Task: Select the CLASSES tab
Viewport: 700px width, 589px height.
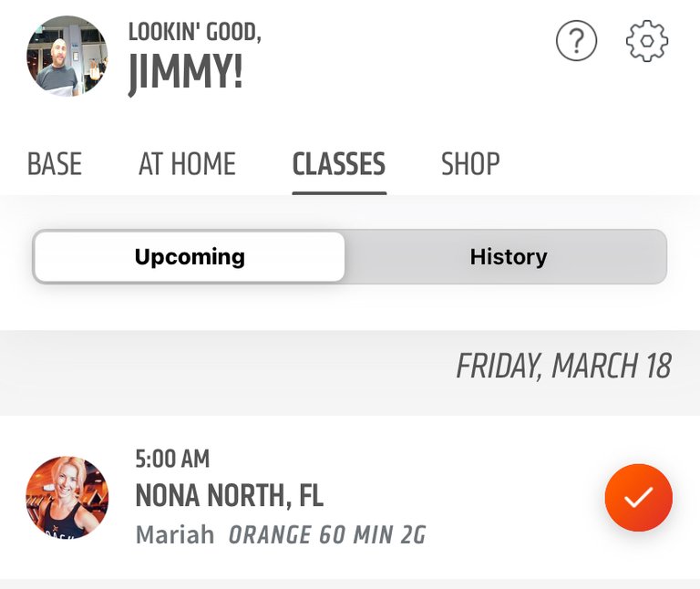Action: point(339,164)
